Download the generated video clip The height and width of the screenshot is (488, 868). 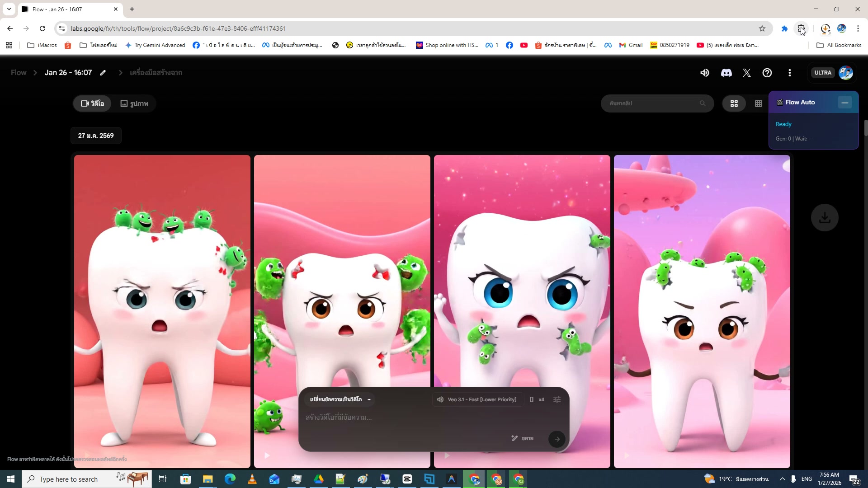[x=825, y=217]
